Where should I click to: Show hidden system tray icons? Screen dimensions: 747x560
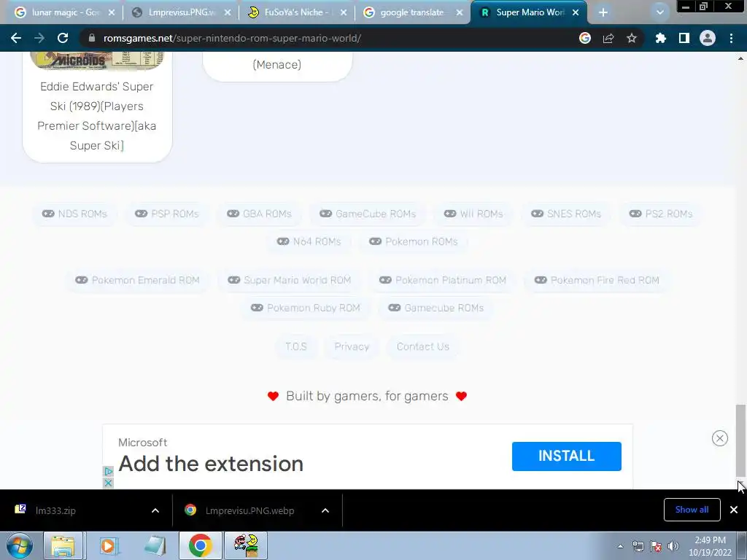point(620,546)
